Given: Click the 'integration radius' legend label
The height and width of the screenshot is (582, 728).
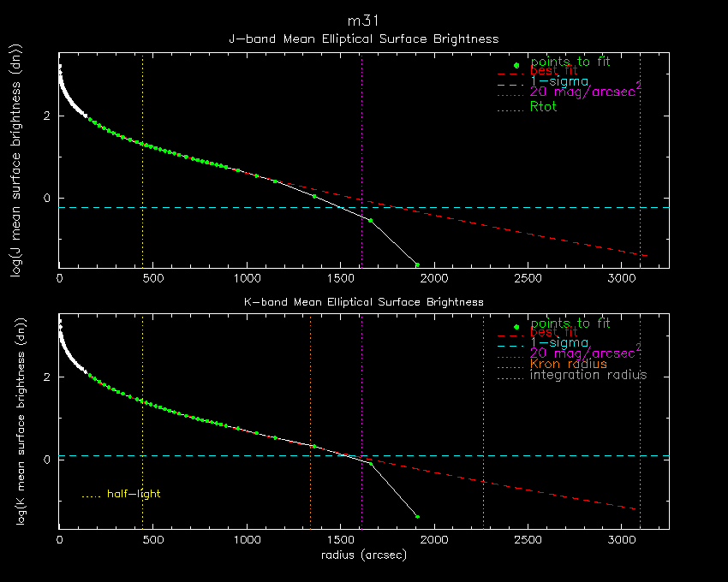Looking at the screenshot, I should tap(588, 375).
